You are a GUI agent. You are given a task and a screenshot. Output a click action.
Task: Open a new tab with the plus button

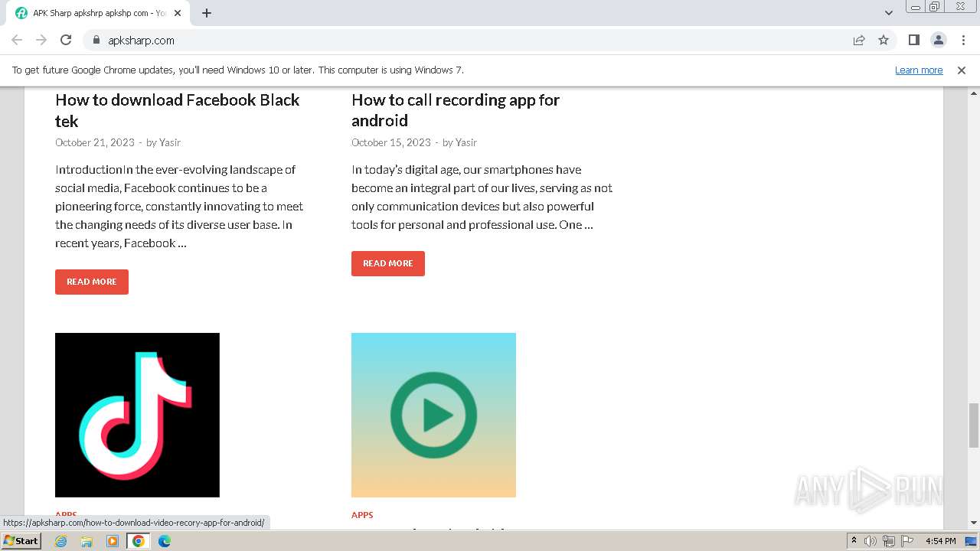207,13
